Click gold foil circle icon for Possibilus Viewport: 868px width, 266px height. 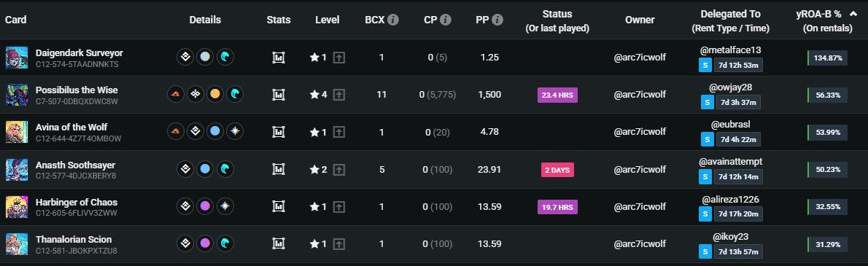215,95
